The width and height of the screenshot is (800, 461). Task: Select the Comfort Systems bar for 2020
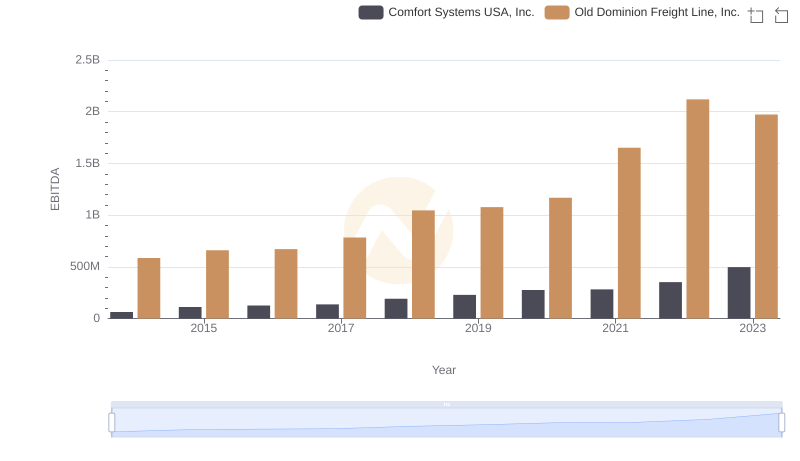(533, 304)
